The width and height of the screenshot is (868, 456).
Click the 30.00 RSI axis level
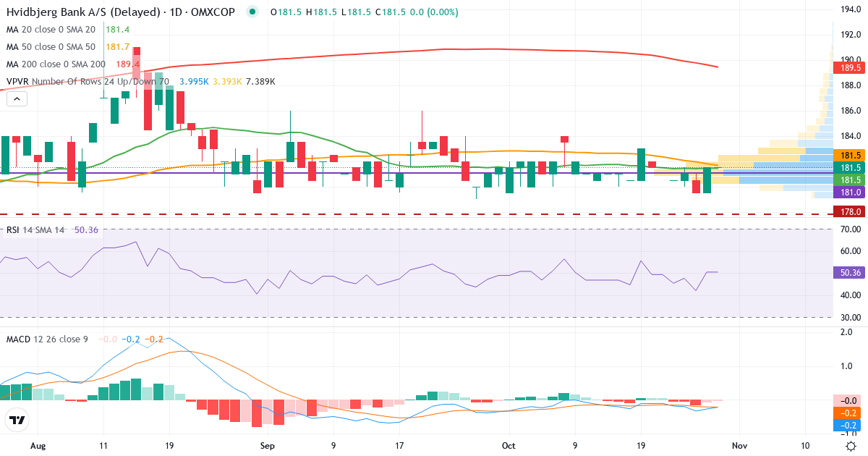(x=851, y=317)
